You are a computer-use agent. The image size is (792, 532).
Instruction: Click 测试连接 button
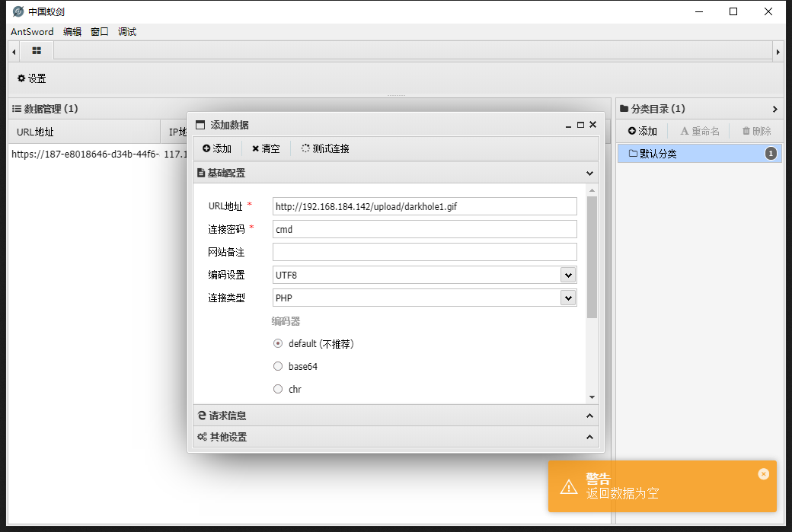[x=324, y=148]
